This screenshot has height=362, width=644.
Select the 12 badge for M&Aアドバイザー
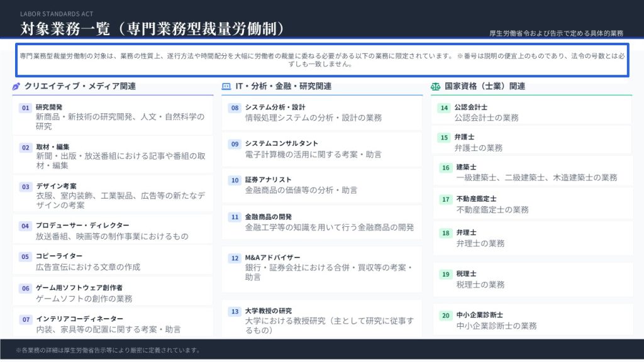(235, 258)
